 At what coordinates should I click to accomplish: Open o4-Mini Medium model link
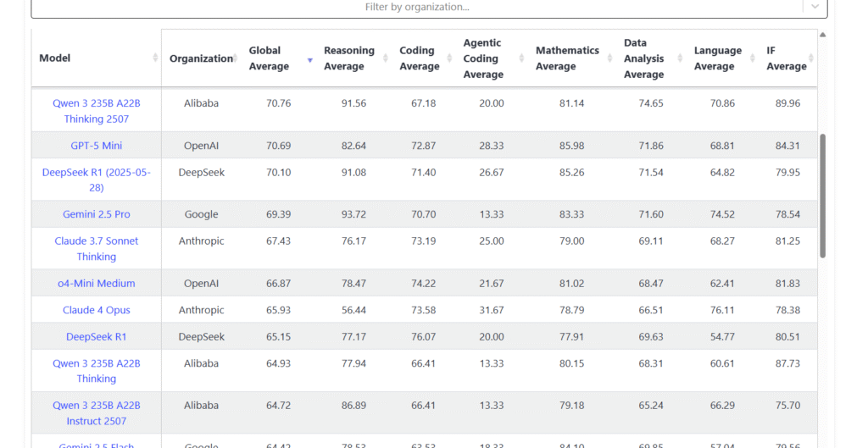click(97, 283)
